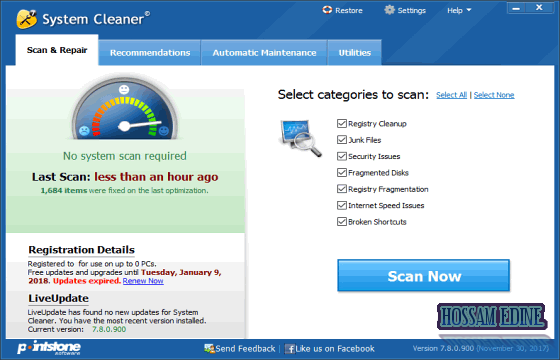Image resolution: width=560 pixels, height=360 pixels.
Task: Click the computer magnifier scan icon
Action: click(x=300, y=138)
